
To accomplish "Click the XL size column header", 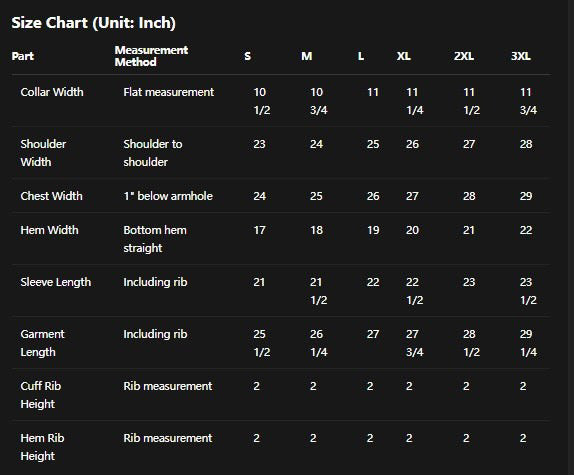I will pyautogui.click(x=404, y=56).
